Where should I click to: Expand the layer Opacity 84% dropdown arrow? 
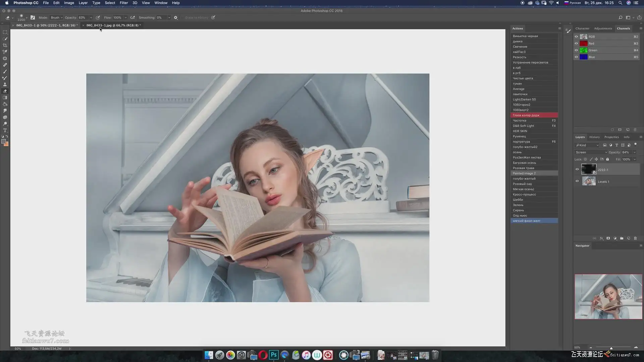click(x=635, y=152)
